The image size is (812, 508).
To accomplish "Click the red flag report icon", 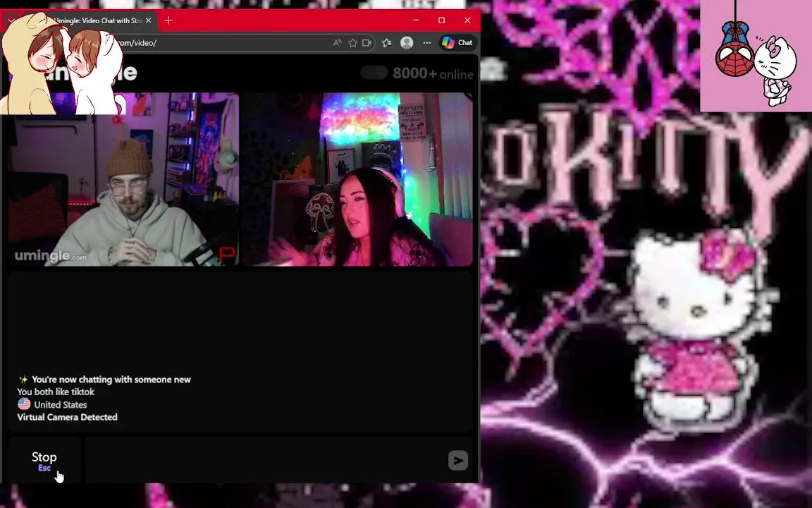I will tap(228, 255).
